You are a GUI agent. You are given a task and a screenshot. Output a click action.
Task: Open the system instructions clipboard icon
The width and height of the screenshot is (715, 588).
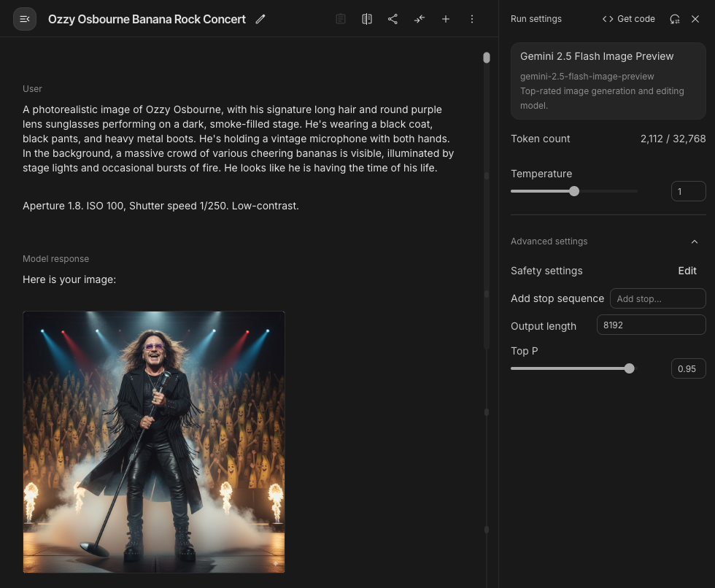coord(341,19)
